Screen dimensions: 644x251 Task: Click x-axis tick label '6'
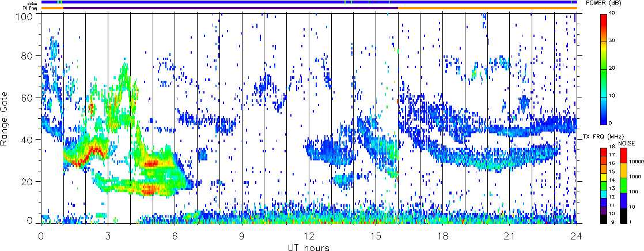click(175, 235)
